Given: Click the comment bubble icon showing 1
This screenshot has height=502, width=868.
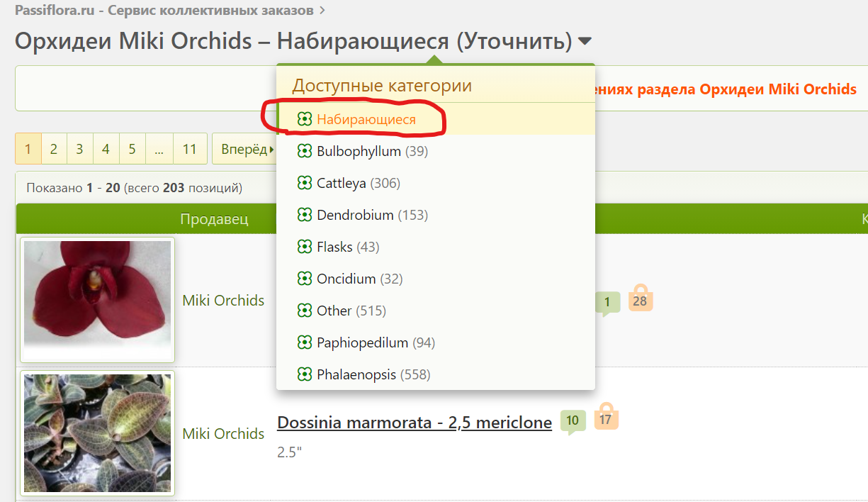Looking at the screenshot, I should pyautogui.click(x=607, y=303).
